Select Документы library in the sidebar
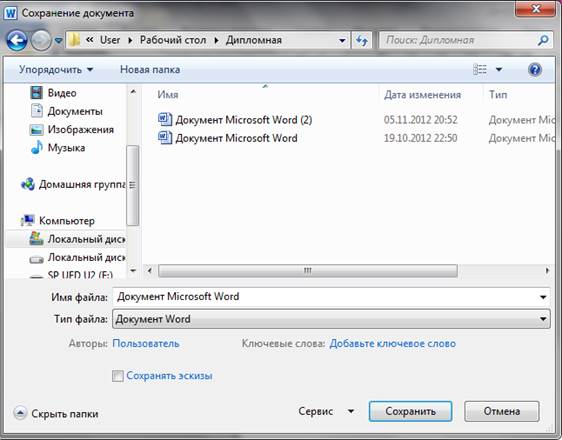This screenshot has width=562, height=440. click(x=75, y=111)
